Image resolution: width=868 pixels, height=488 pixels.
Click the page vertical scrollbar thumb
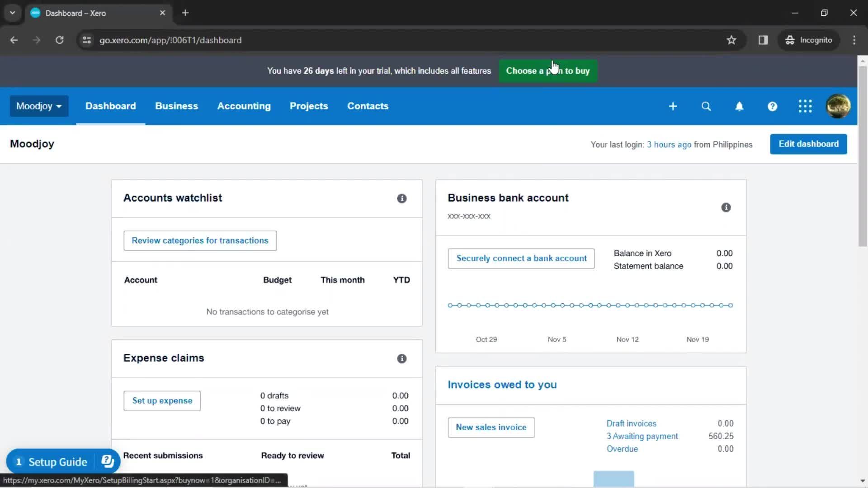pyautogui.click(x=862, y=156)
